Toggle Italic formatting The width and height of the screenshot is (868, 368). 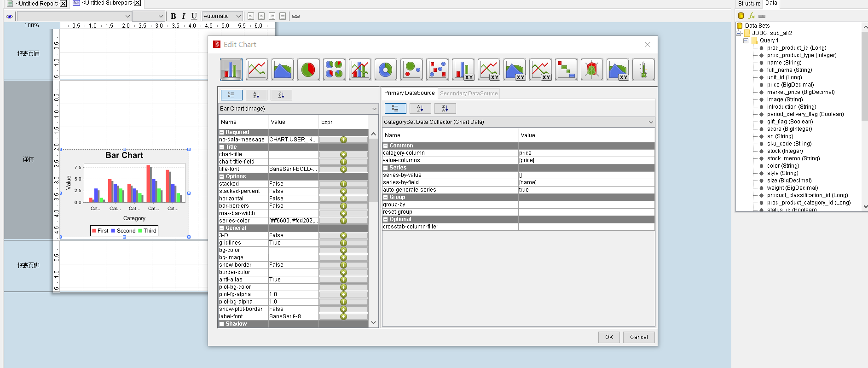click(x=184, y=16)
